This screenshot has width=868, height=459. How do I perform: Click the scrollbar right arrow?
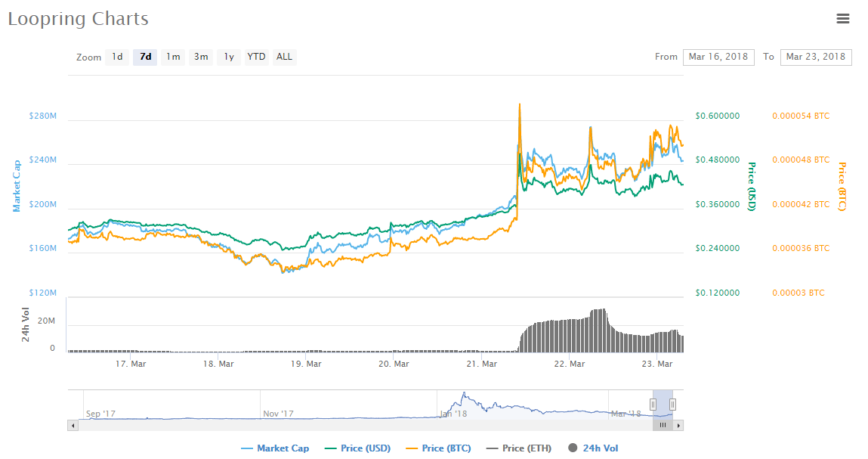click(678, 425)
